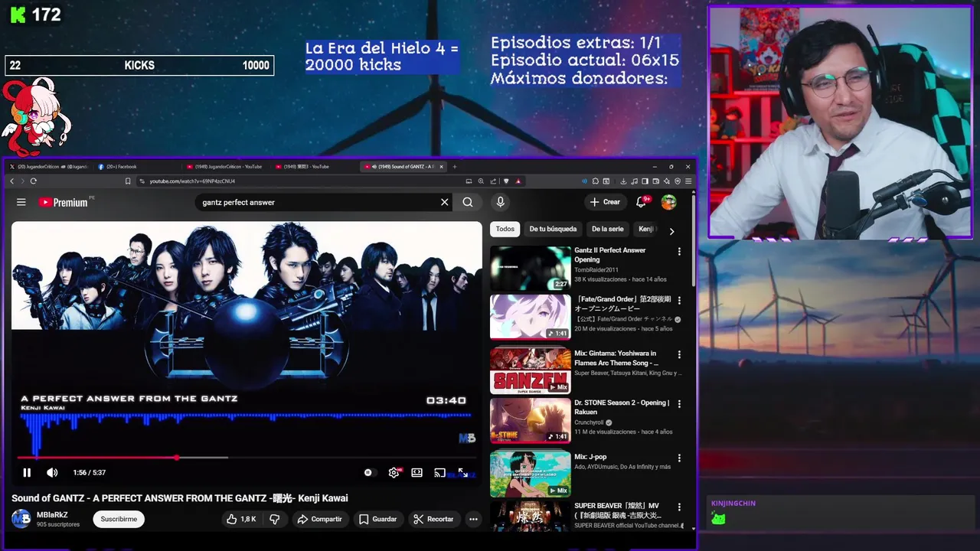
Task: Click the Recortar clip button
Action: click(433, 519)
